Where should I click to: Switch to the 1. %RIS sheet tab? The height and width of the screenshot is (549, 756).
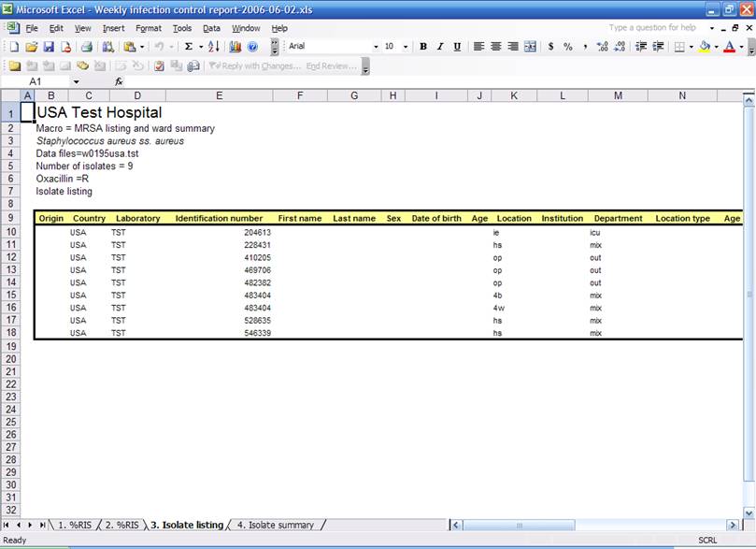[x=75, y=525]
